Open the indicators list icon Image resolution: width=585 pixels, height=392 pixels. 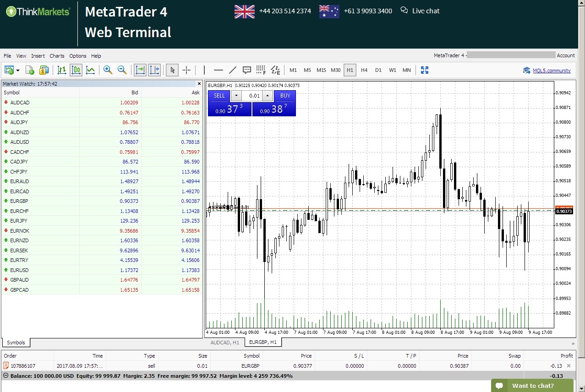click(x=275, y=70)
